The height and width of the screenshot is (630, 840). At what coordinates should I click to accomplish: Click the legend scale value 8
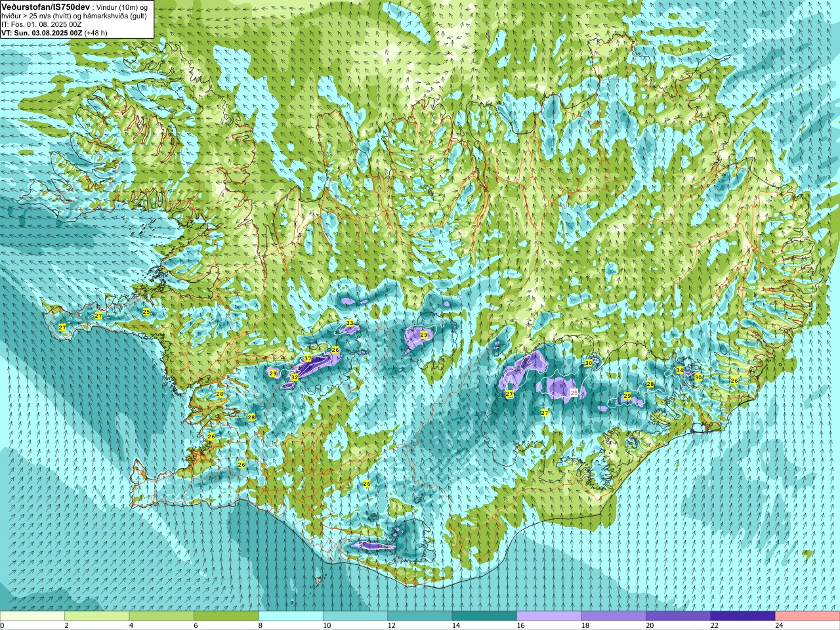[x=261, y=625]
